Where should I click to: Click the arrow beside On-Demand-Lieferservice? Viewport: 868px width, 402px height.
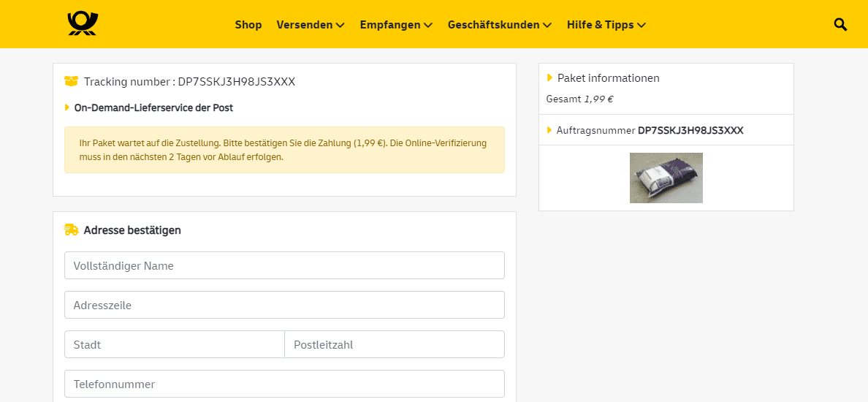point(67,107)
